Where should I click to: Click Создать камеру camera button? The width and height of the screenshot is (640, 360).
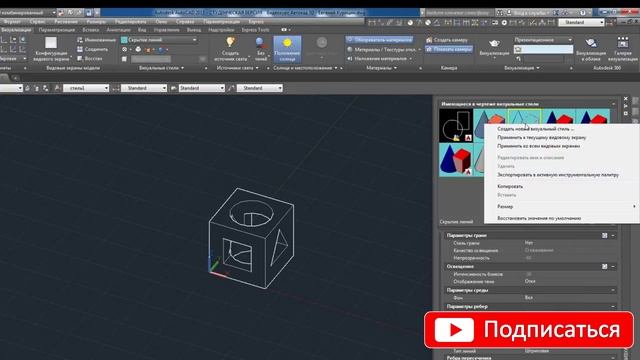(x=447, y=40)
